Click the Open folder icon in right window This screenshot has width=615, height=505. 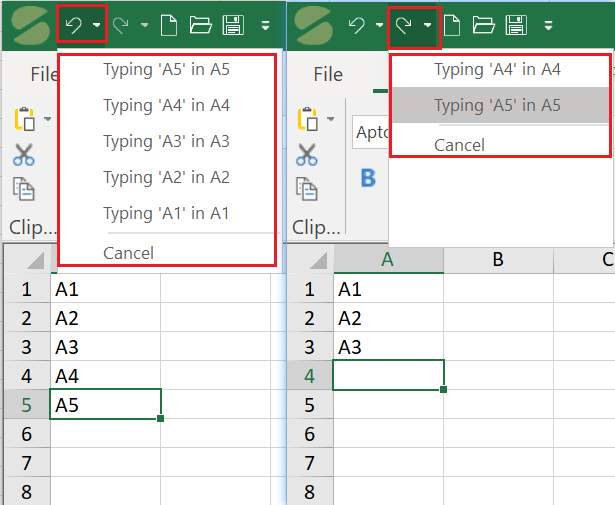tap(484, 25)
